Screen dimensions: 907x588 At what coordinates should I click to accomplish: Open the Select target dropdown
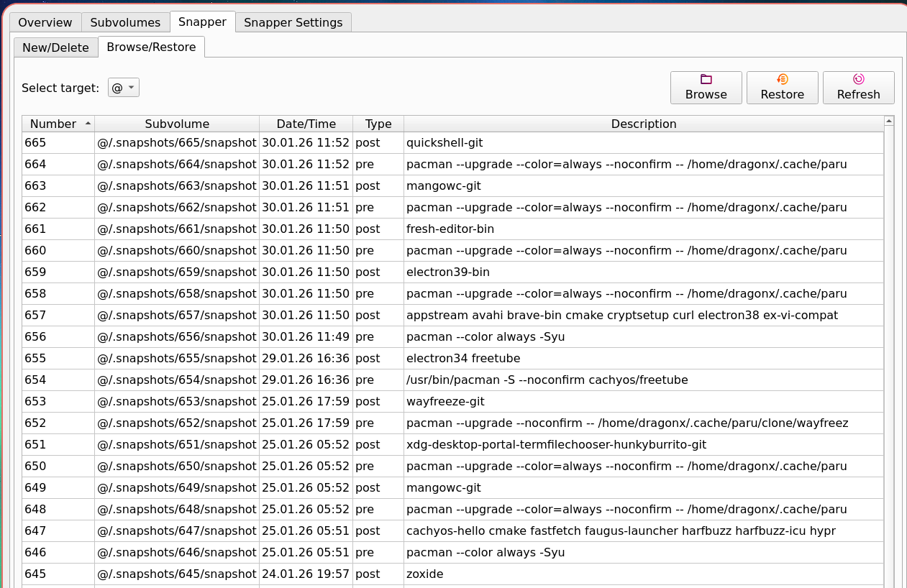pyautogui.click(x=123, y=88)
